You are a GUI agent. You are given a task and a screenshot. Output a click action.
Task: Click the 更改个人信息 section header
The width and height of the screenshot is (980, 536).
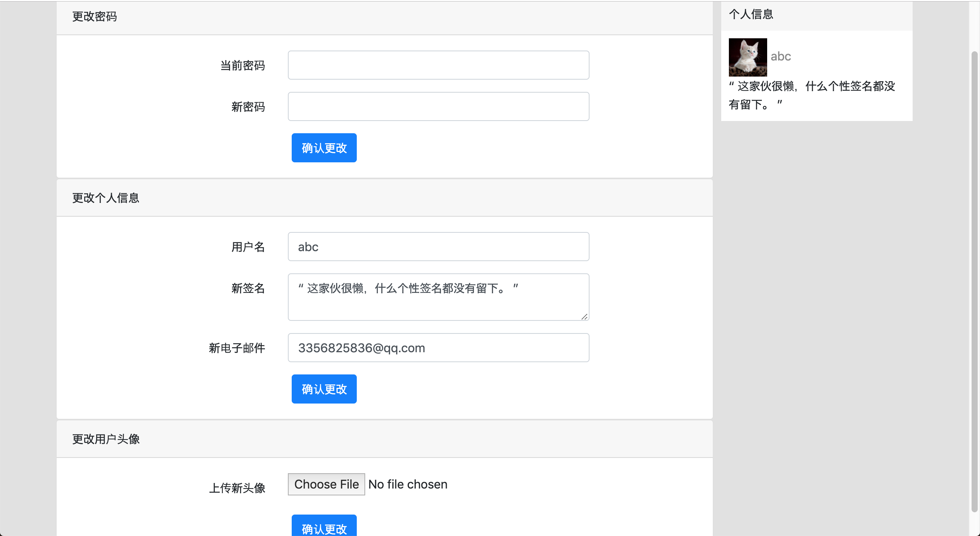pyautogui.click(x=106, y=198)
